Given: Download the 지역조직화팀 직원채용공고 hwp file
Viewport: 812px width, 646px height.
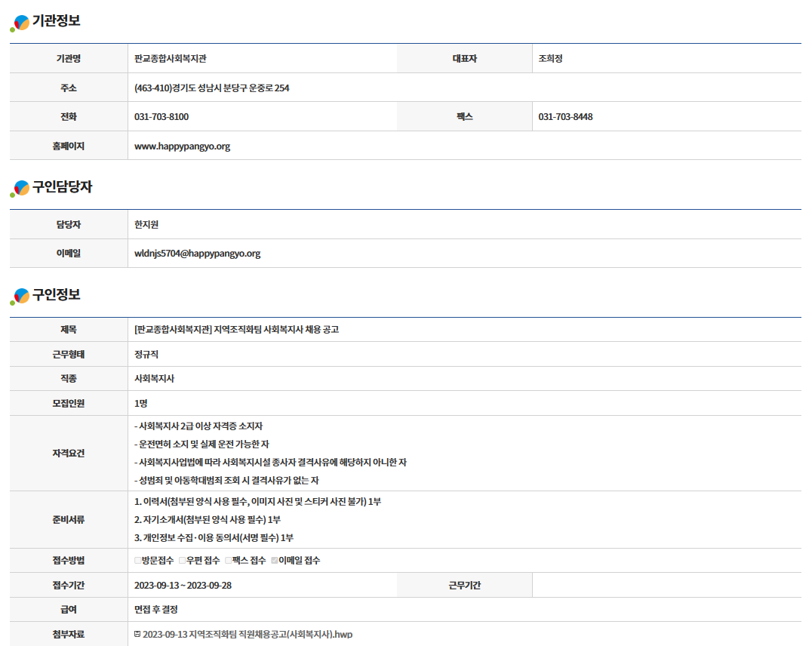Looking at the screenshot, I should [x=247, y=635].
